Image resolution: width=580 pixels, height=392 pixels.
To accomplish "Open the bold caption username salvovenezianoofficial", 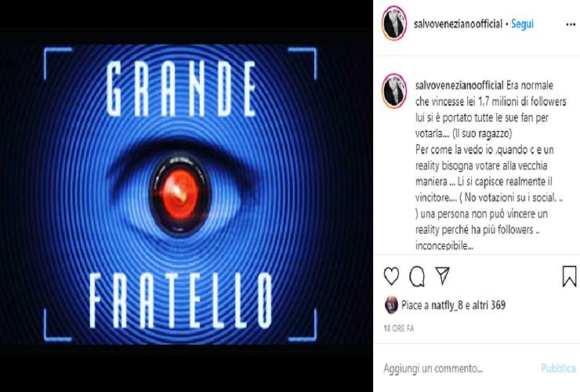I will (459, 85).
